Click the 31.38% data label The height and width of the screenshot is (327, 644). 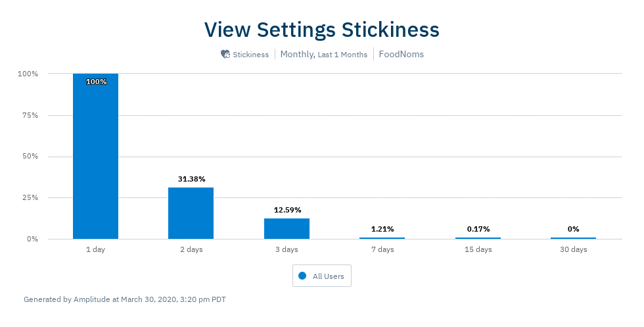pos(192,179)
